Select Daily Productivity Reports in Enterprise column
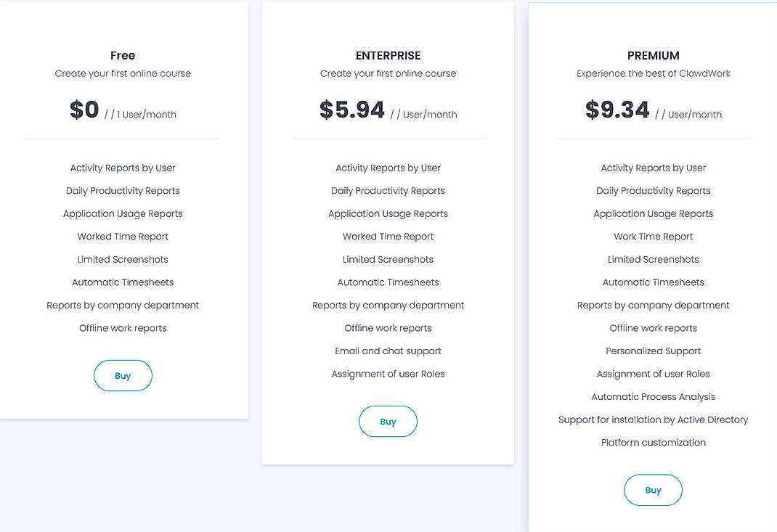The image size is (777, 532). (x=388, y=190)
